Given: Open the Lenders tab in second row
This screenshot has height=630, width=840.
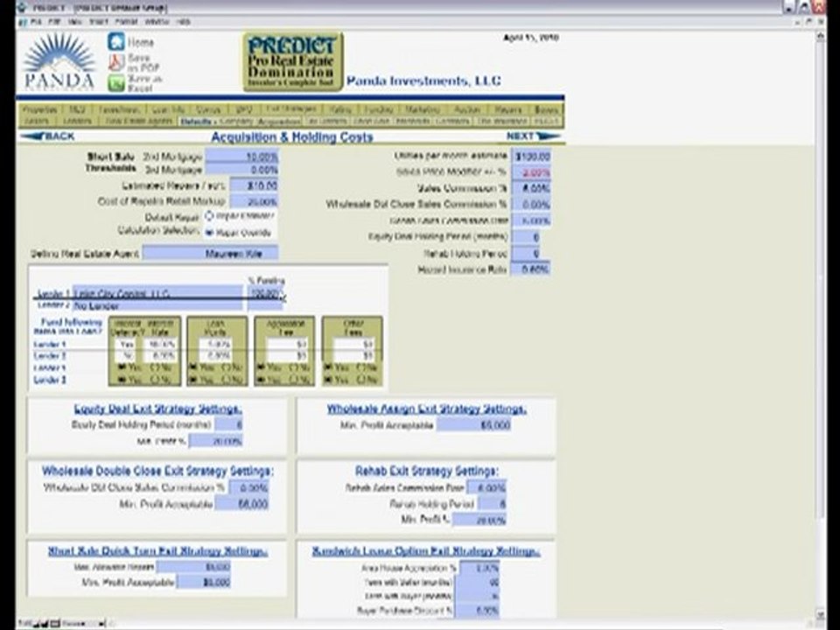Looking at the screenshot, I should click(x=78, y=122).
